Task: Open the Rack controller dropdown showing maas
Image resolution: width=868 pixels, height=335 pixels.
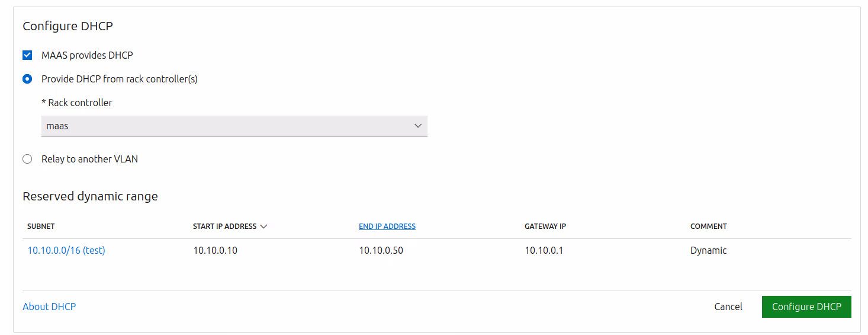Action: (x=234, y=126)
